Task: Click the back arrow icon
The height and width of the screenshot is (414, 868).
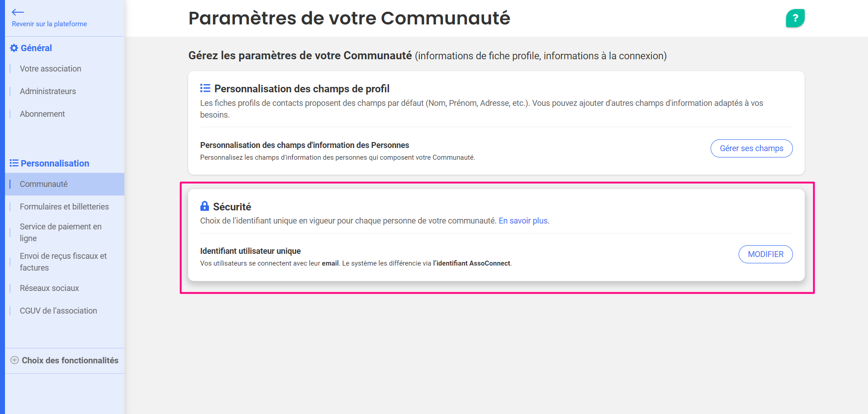Action: point(18,12)
